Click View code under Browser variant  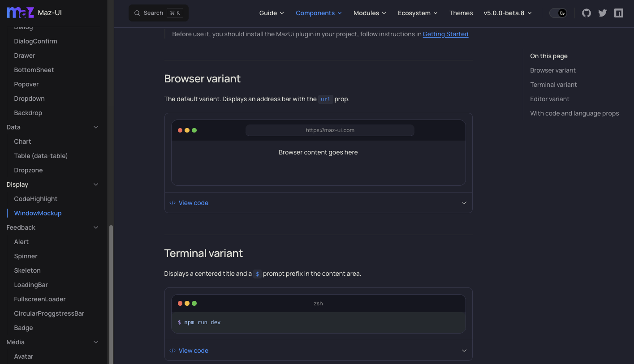pyautogui.click(x=194, y=203)
